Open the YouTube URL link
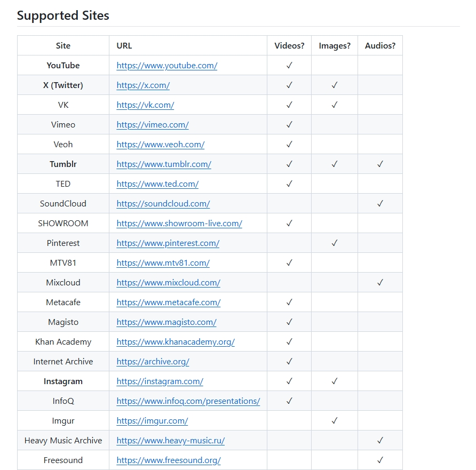The image size is (476, 470). point(167,66)
